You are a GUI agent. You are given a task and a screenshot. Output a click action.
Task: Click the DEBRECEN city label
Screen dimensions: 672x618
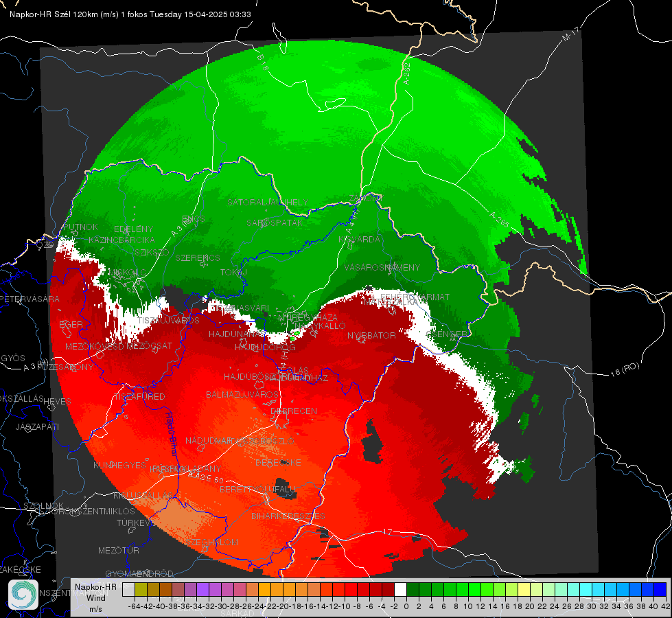click(294, 411)
